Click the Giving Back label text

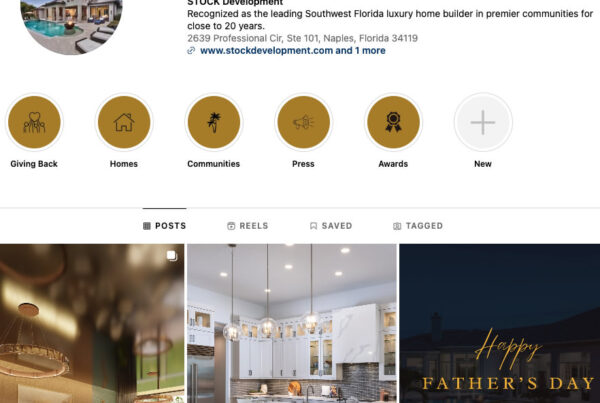(34, 164)
